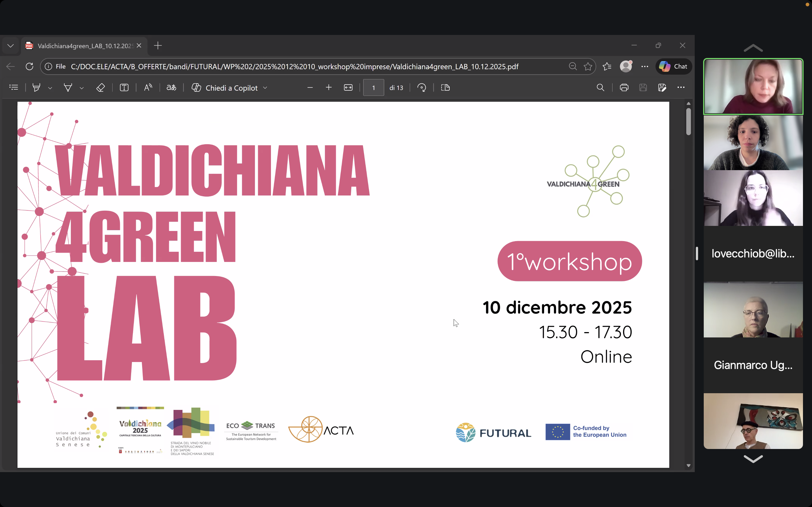Image resolution: width=812 pixels, height=507 pixels.
Task: Click the Print PDF icon
Action: tap(624, 88)
